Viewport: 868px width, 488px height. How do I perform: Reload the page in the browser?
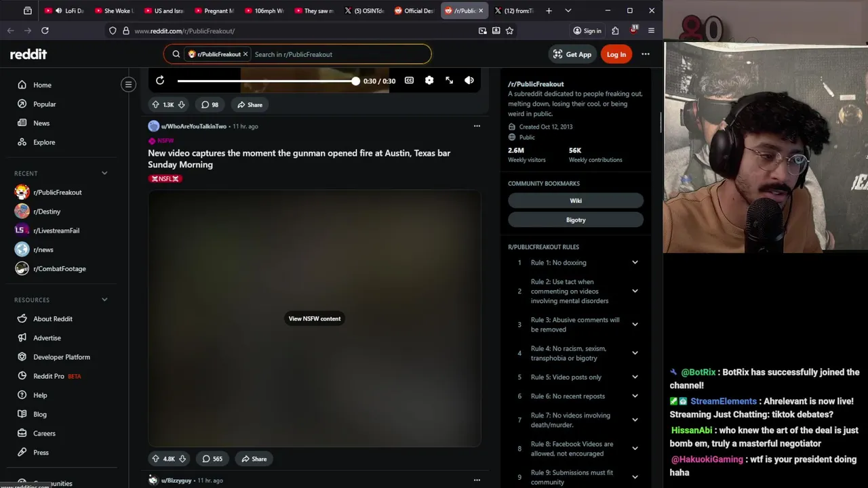45,30
